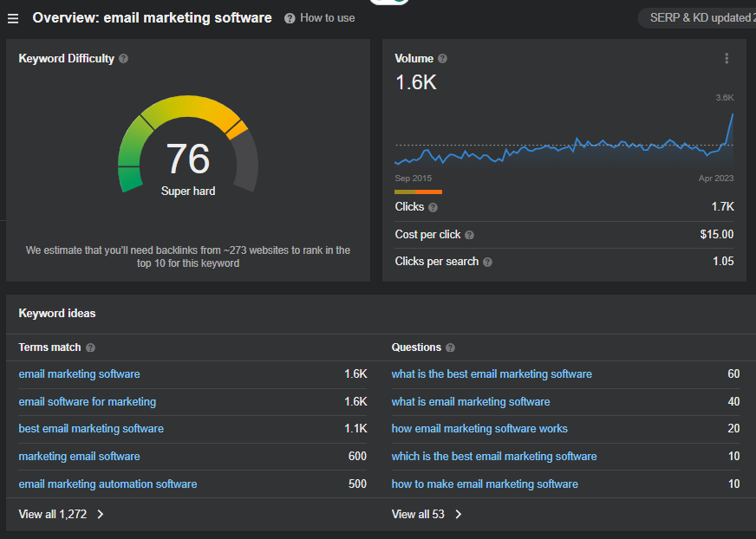Click the Volume info question icon
The height and width of the screenshot is (539, 756).
pyautogui.click(x=443, y=59)
